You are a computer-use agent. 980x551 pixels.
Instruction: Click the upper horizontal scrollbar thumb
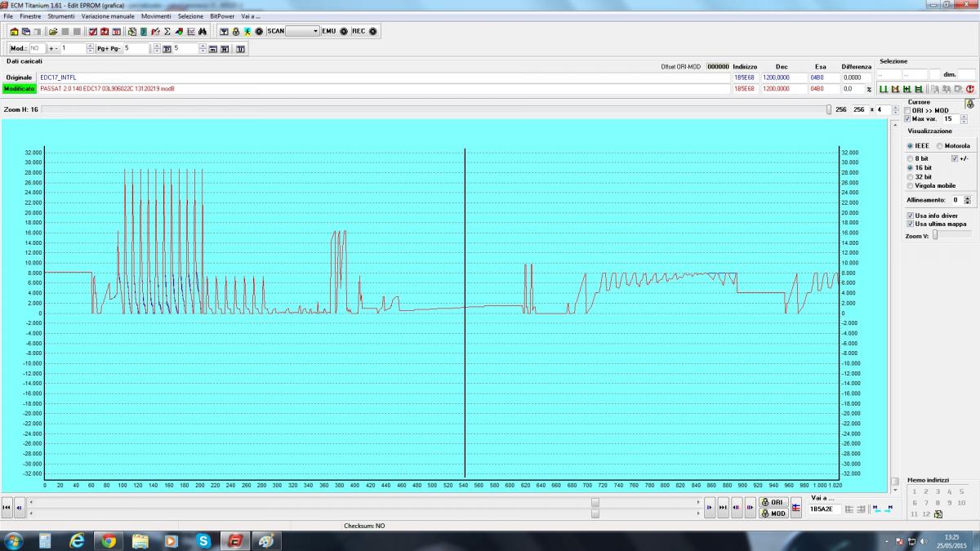[595, 502]
